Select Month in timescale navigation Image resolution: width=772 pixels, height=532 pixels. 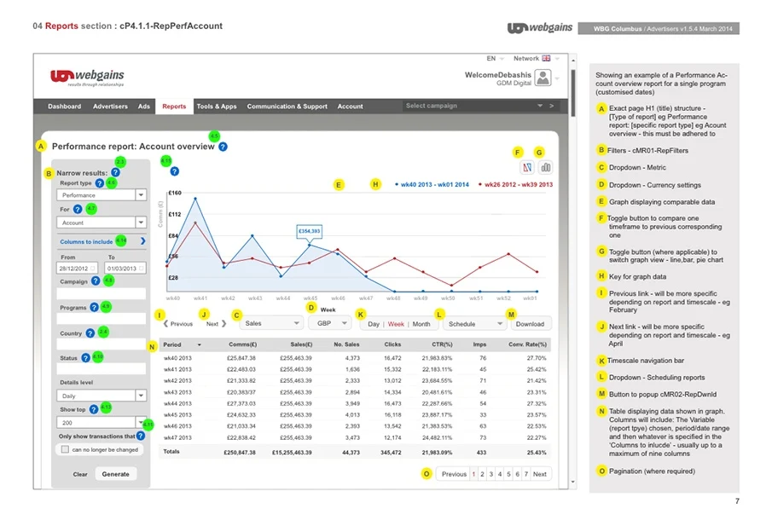click(421, 324)
